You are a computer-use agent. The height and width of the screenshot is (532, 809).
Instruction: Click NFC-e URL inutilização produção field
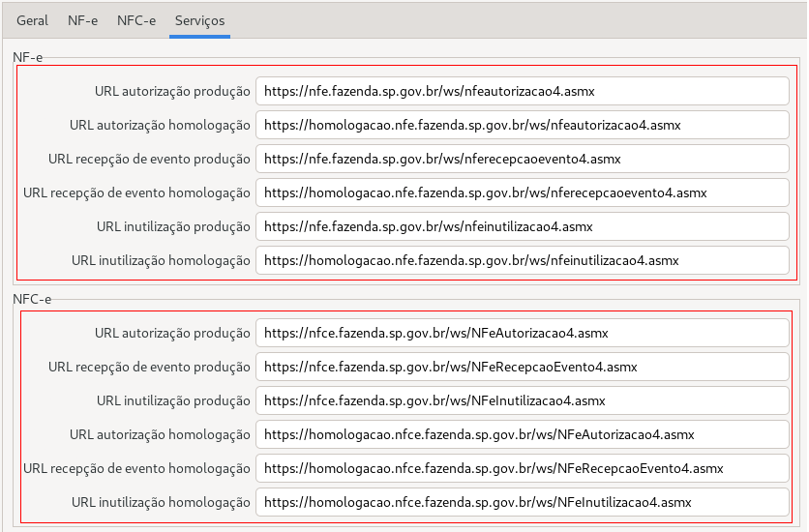[x=523, y=401]
